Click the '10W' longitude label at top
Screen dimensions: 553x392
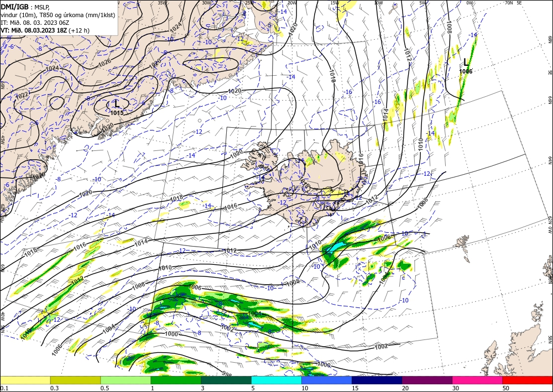tap(378, 3)
